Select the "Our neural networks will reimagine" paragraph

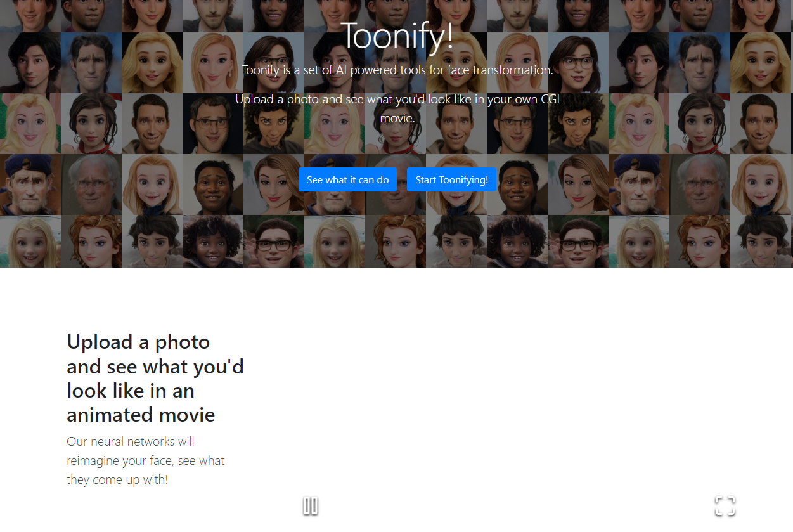(146, 460)
